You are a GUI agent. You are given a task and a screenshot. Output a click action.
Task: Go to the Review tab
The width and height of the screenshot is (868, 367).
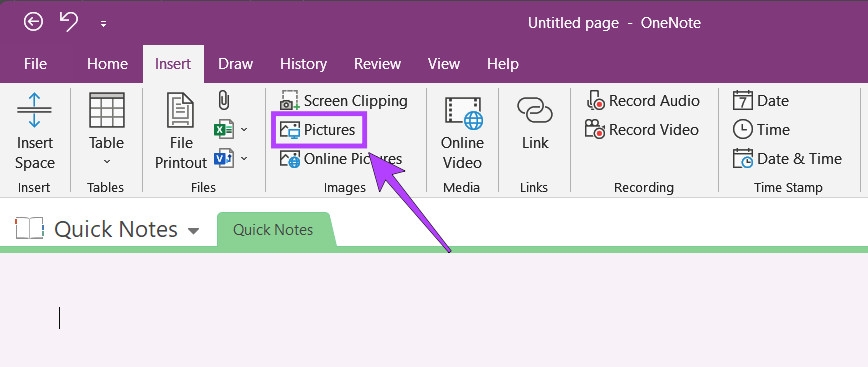pos(378,64)
